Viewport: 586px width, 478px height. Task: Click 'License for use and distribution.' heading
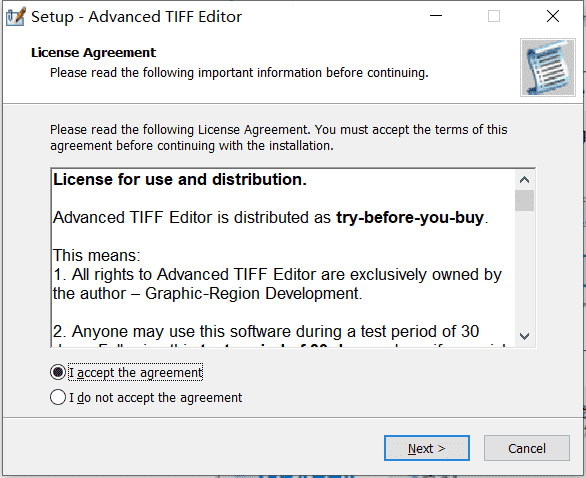pos(180,180)
